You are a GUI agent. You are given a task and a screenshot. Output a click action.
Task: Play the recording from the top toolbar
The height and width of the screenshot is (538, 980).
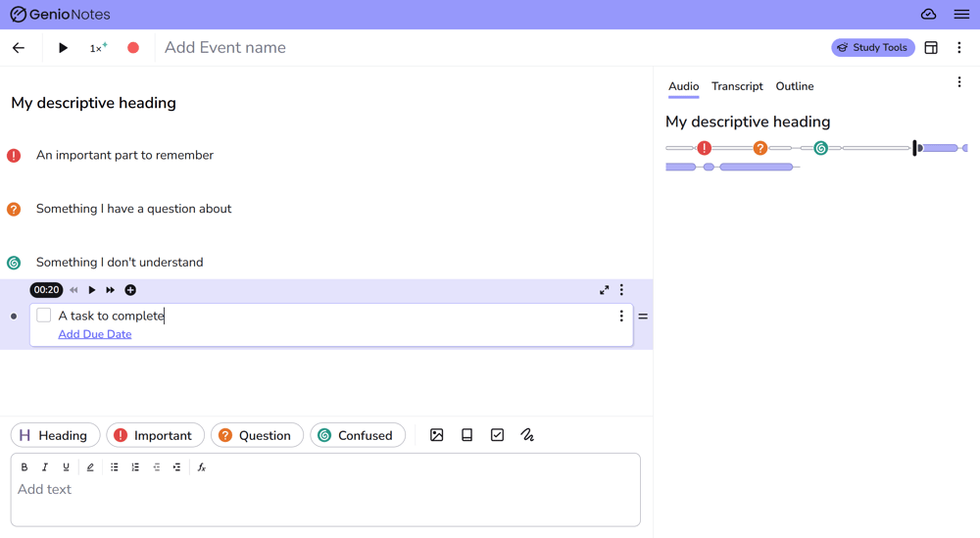pyautogui.click(x=63, y=47)
